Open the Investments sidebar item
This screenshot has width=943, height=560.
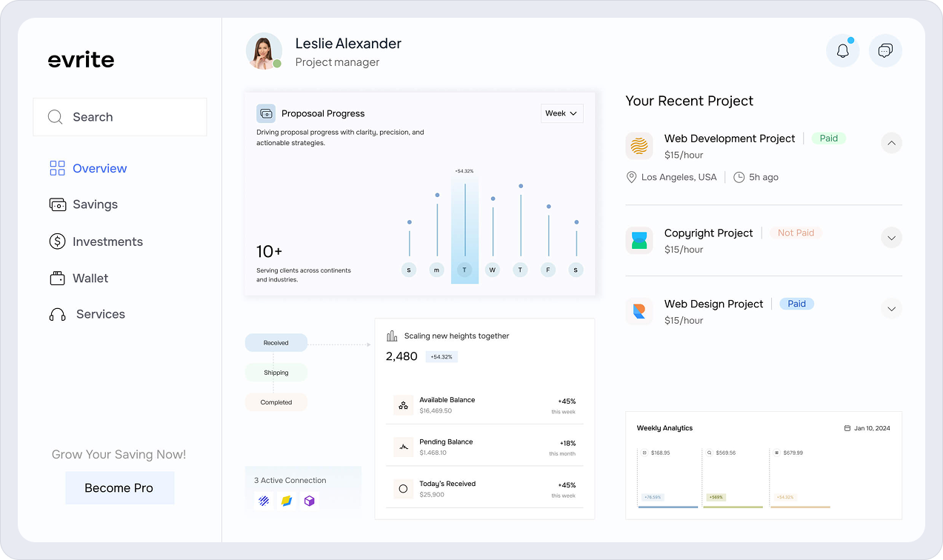point(107,241)
